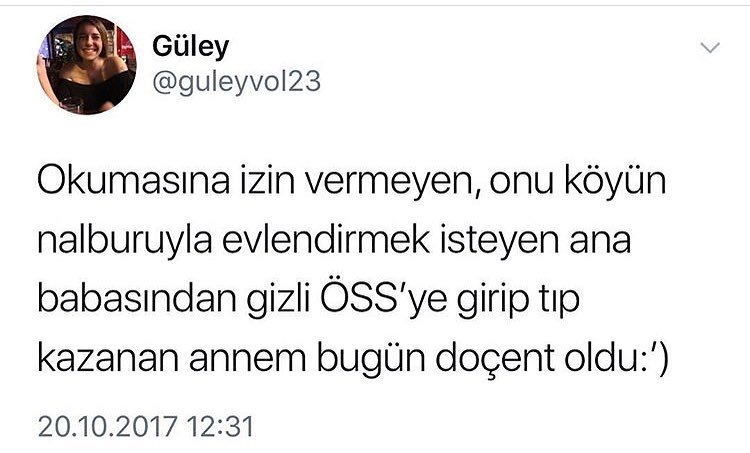Select the word nalburuyla in tweet
The width and height of the screenshot is (750, 453).
(125, 242)
